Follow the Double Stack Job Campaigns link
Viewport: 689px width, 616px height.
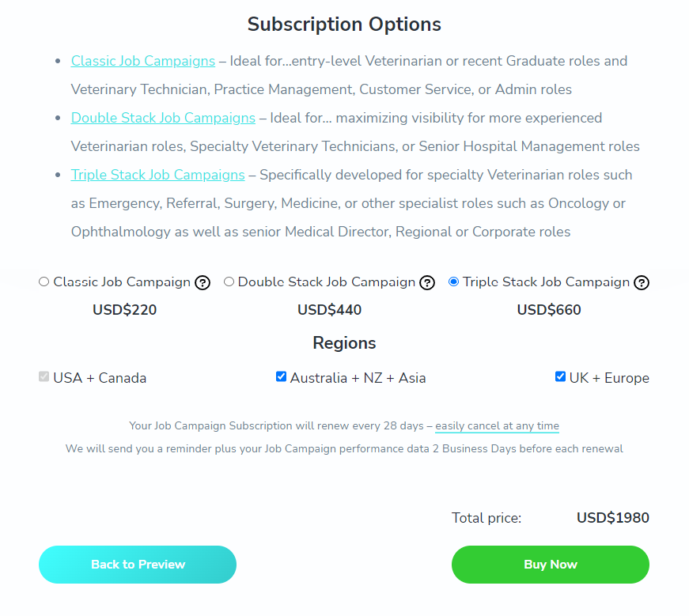click(163, 118)
